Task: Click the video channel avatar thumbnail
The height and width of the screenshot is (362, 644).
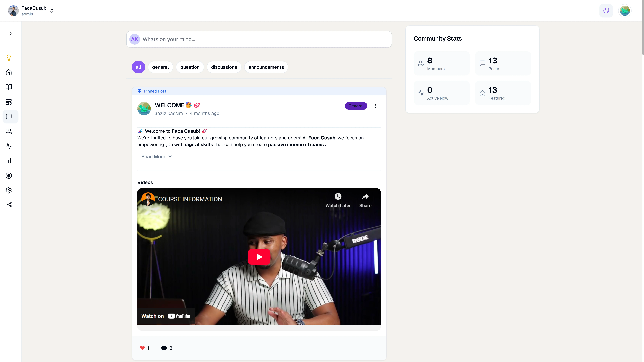Action: click(x=148, y=199)
